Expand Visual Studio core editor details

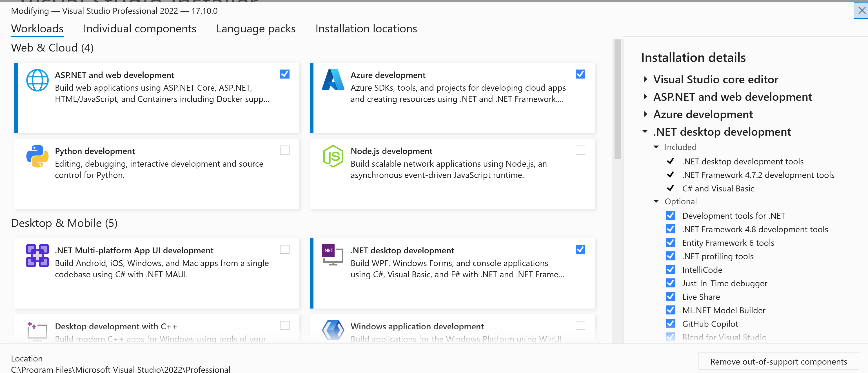(645, 79)
